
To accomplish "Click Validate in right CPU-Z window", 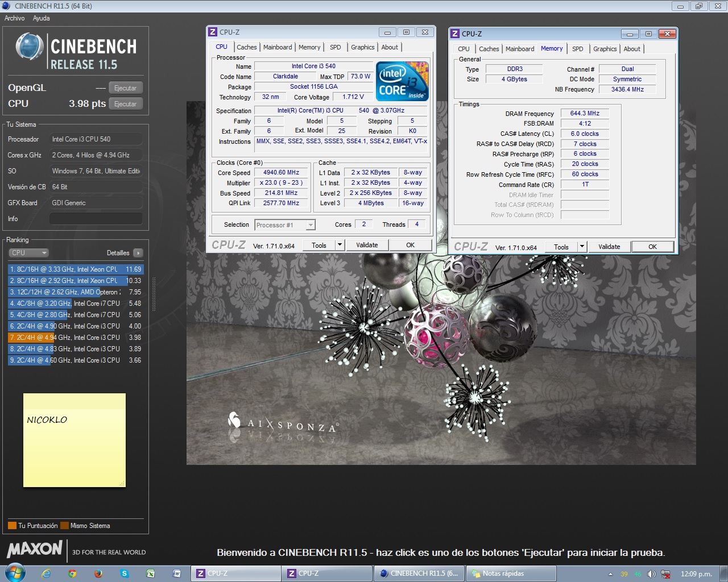I will pyautogui.click(x=609, y=247).
